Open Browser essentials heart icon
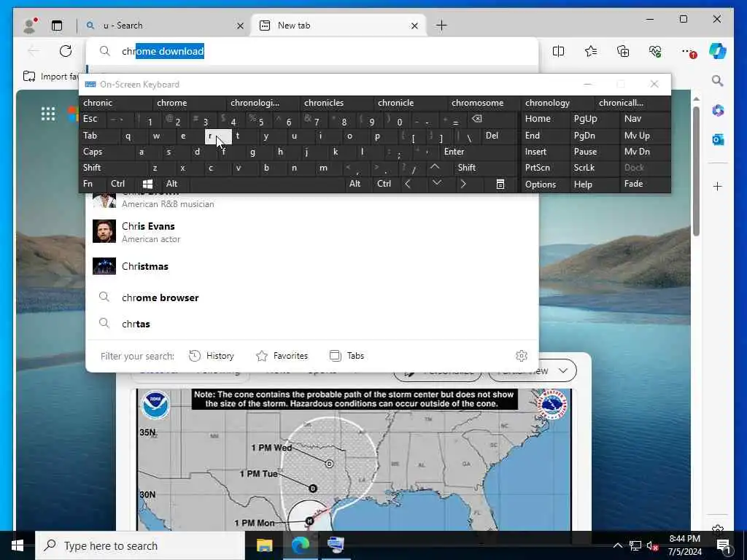 coord(655,51)
